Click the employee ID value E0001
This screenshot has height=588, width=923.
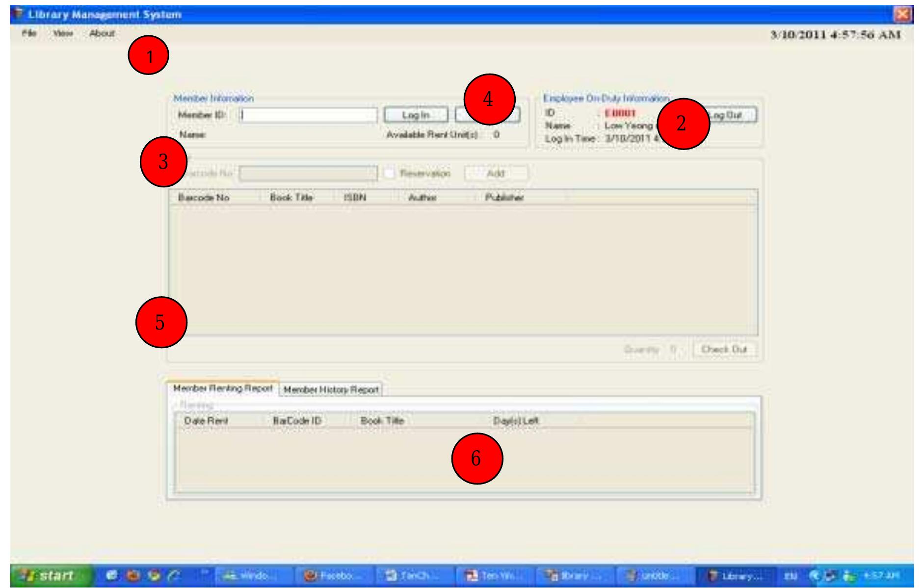(x=620, y=113)
